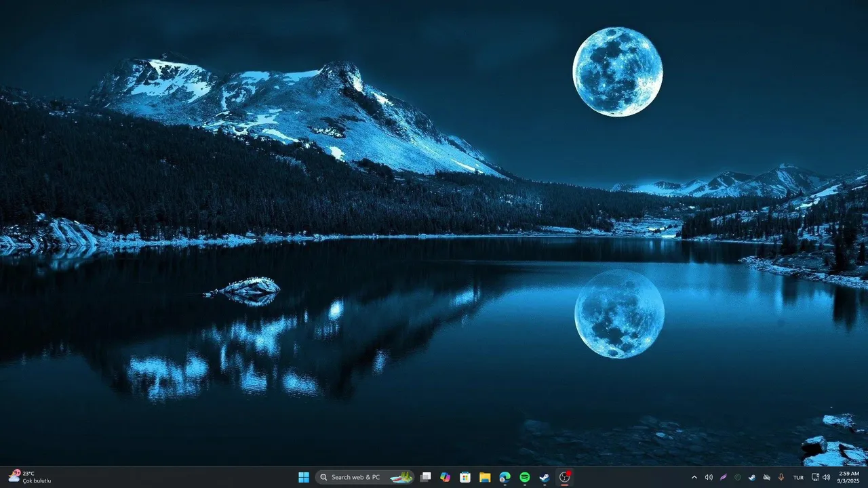
Task: Open the clock showing 2:59 AM
Action: pos(849,477)
